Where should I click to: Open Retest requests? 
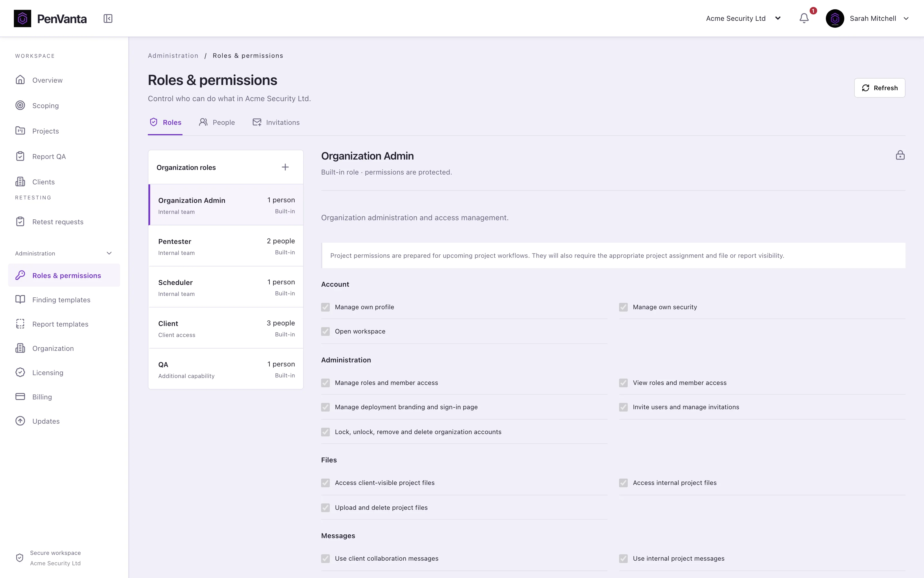click(x=64, y=222)
